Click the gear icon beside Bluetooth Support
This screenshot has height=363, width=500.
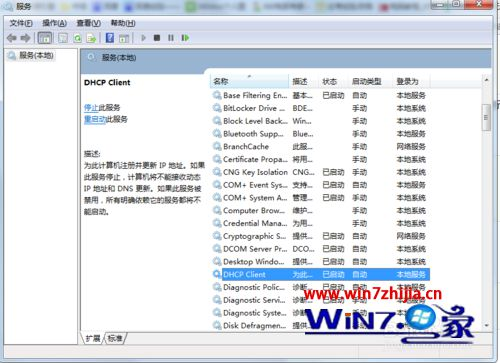pos(217,134)
